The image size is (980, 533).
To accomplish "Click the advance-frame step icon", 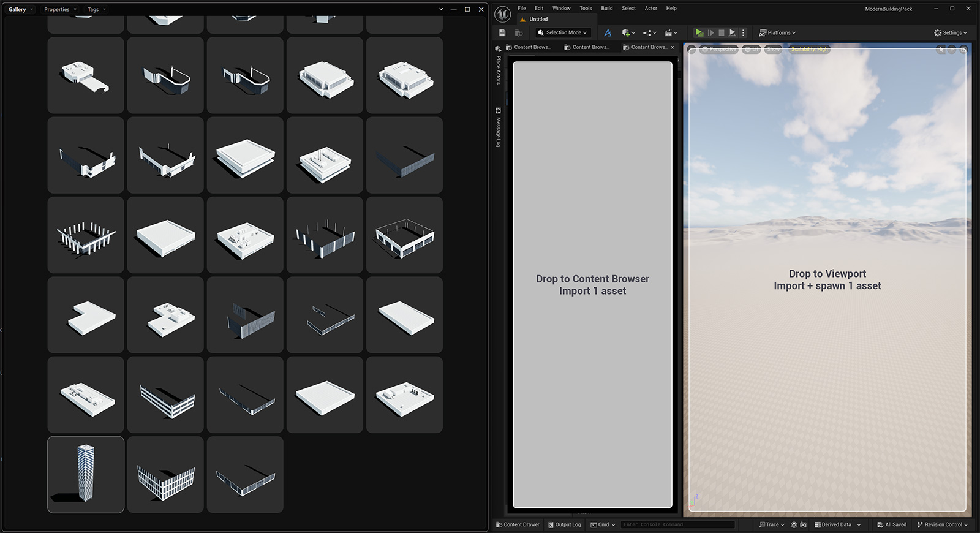I will pos(710,32).
